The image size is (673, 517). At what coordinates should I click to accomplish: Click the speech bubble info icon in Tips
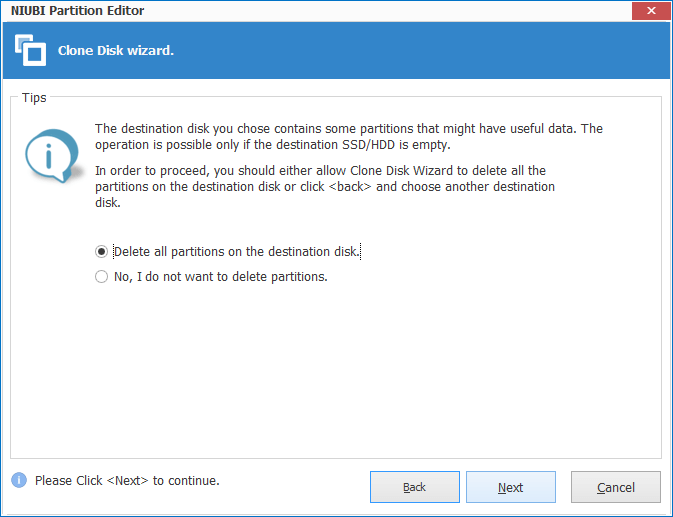pos(45,153)
